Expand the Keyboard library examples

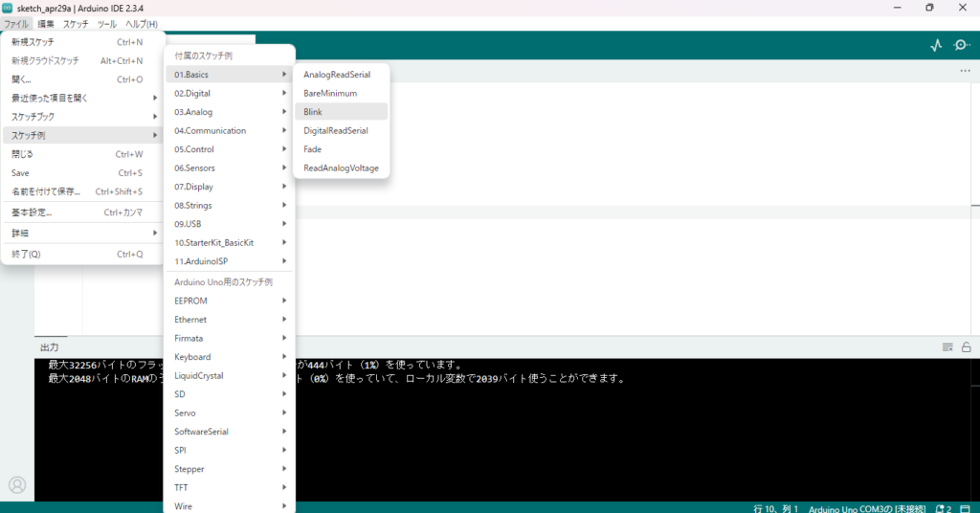(230, 357)
